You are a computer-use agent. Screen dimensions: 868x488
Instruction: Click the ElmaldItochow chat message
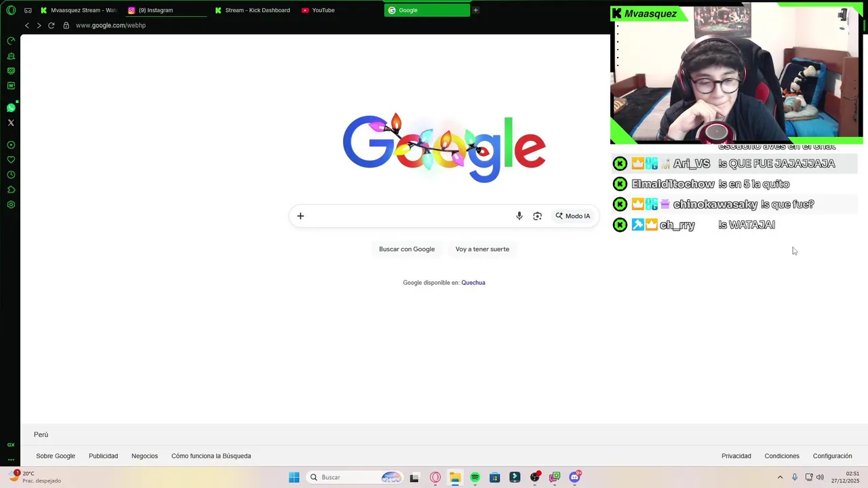735,184
